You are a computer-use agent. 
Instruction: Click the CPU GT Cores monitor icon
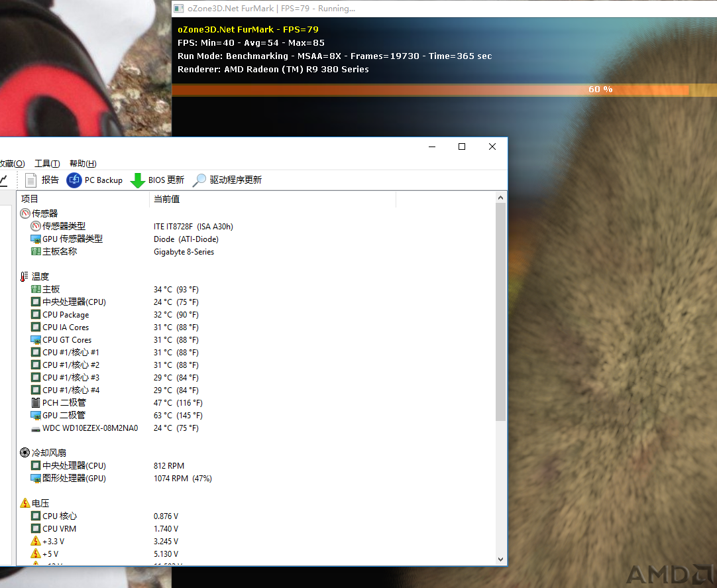coord(36,339)
